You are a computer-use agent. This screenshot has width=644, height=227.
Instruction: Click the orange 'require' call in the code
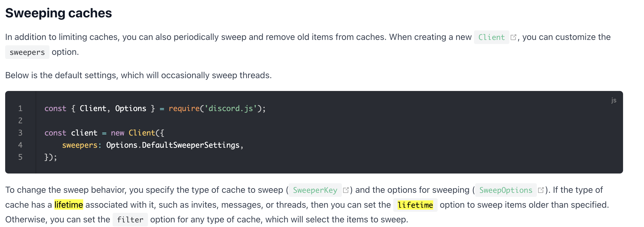click(x=184, y=108)
